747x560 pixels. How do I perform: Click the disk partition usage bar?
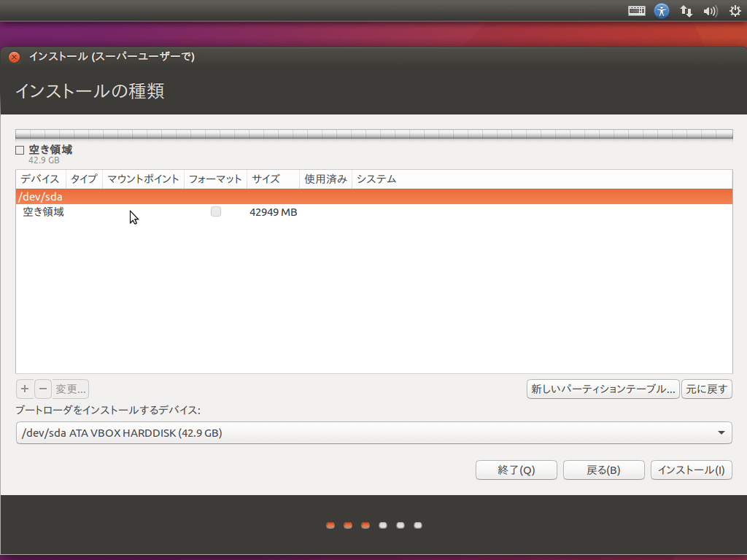[x=373, y=134]
